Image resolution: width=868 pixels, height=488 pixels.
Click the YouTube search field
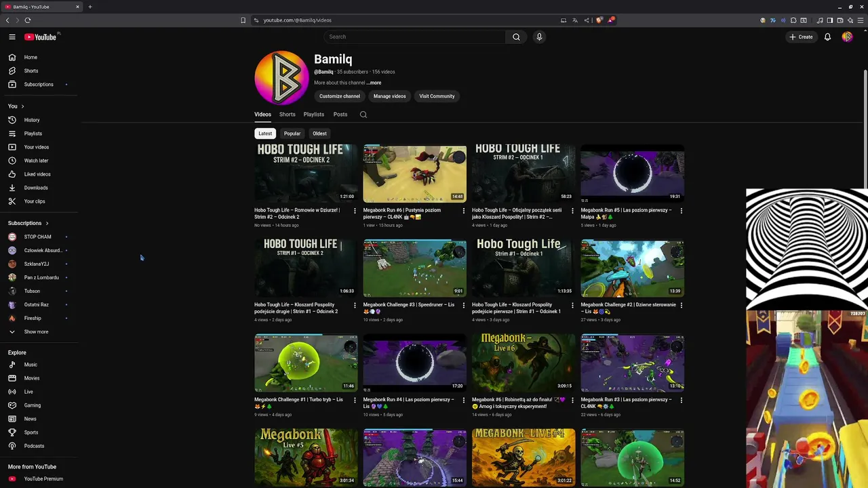(x=414, y=37)
